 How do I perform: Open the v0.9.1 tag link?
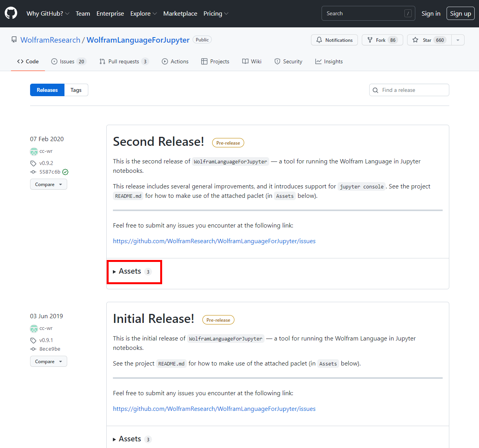click(x=46, y=340)
